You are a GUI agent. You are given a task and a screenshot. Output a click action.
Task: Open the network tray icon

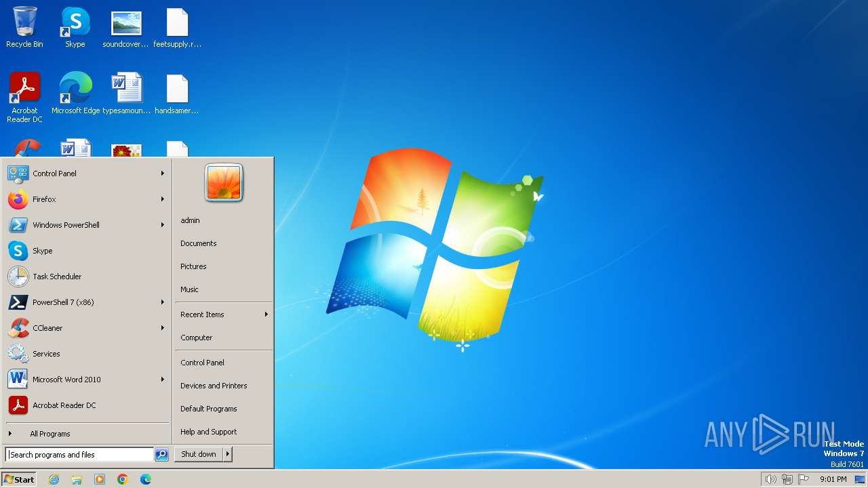(x=787, y=479)
